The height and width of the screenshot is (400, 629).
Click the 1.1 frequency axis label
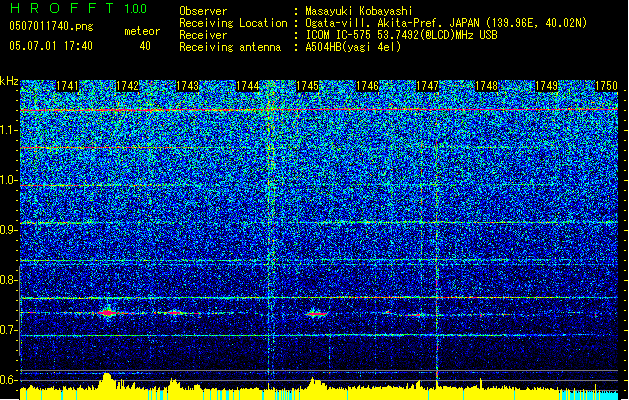point(9,130)
